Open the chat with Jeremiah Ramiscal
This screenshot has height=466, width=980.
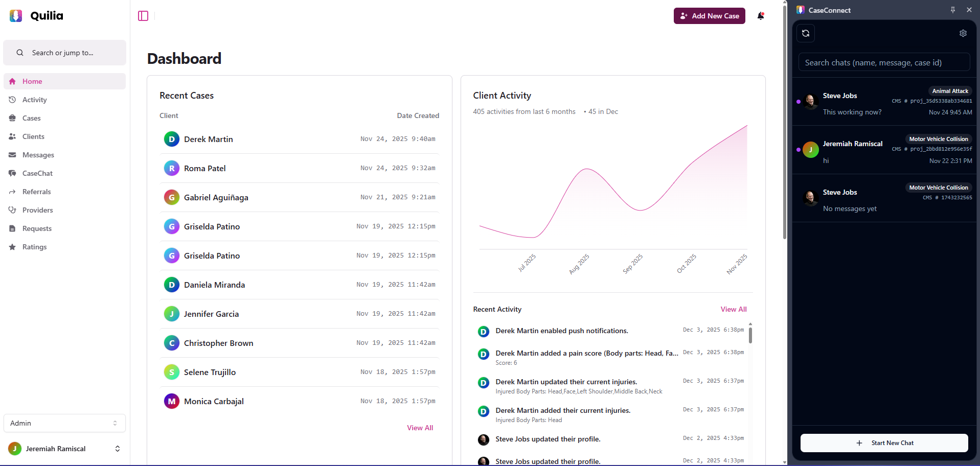(884, 149)
